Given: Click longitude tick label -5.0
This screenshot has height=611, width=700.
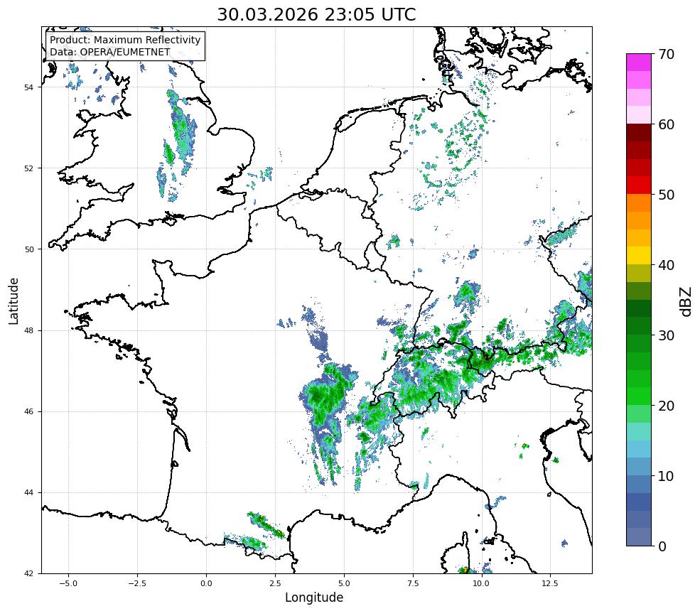Looking at the screenshot, I should tap(68, 583).
